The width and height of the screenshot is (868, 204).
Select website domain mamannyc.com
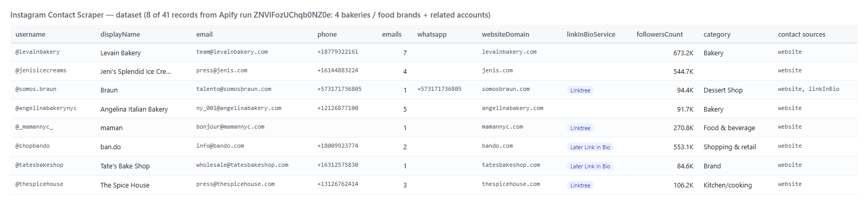pos(503,127)
